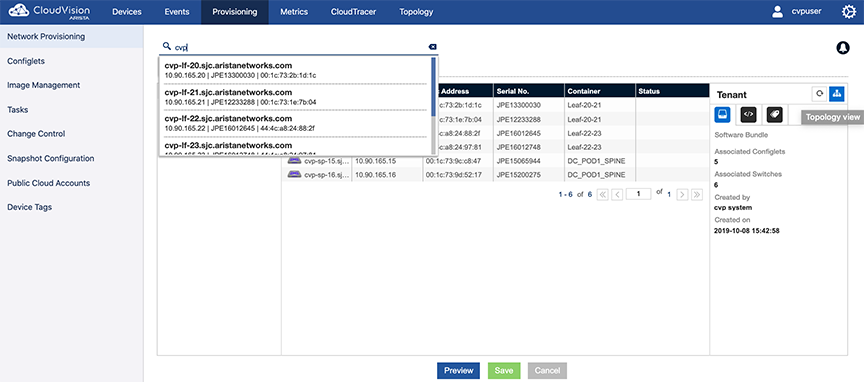Clear the search text with backspace icon
Viewport: 864px width, 382px height.
[x=433, y=47]
